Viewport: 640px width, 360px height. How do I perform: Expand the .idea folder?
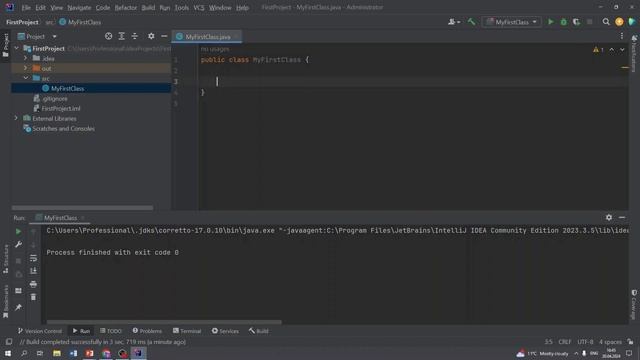pyautogui.click(x=26, y=58)
